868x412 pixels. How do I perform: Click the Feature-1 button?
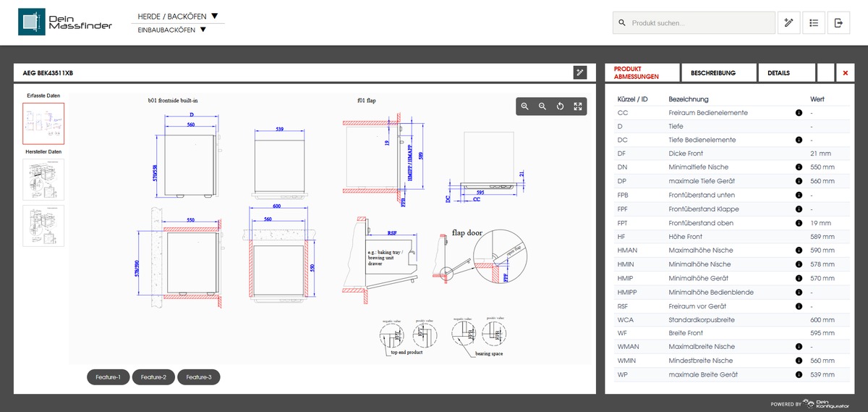click(x=109, y=377)
